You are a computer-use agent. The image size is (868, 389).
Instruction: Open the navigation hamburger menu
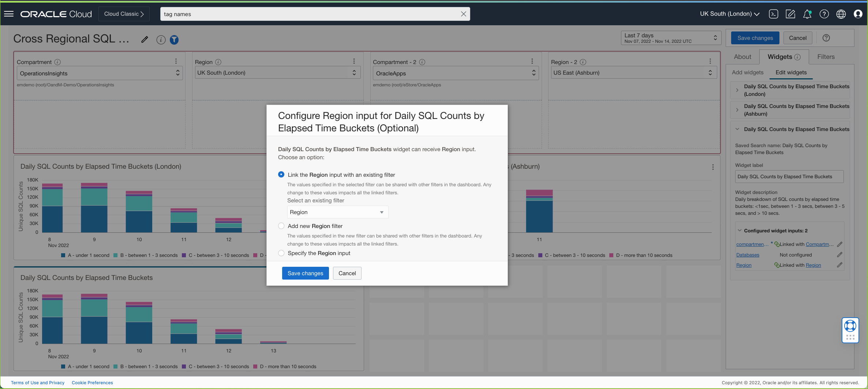[x=8, y=14]
